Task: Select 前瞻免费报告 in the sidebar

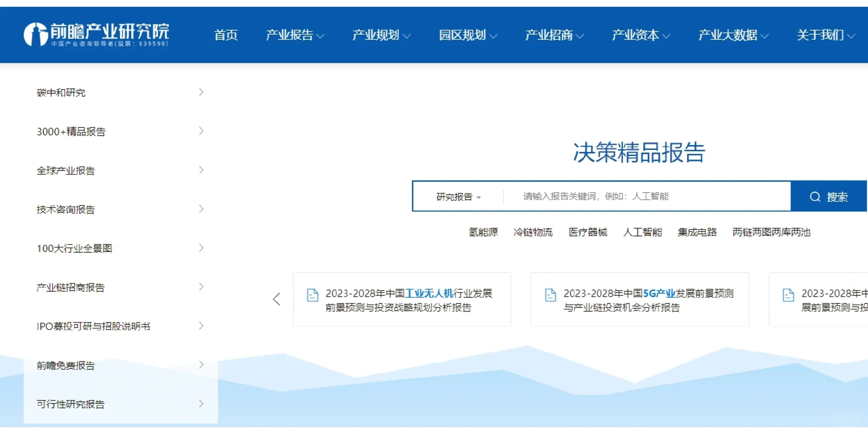Action: tap(66, 365)
